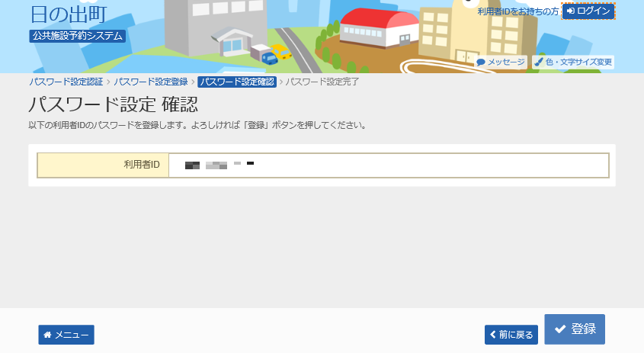Go back with 前に戻る button

tap(511, 335)
